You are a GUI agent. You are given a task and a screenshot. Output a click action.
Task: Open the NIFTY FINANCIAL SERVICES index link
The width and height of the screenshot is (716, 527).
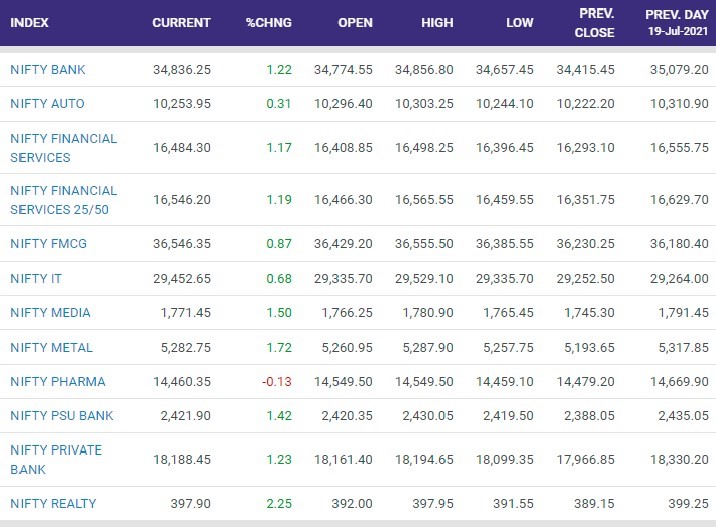pyautogui.click(x=63, y=148)
